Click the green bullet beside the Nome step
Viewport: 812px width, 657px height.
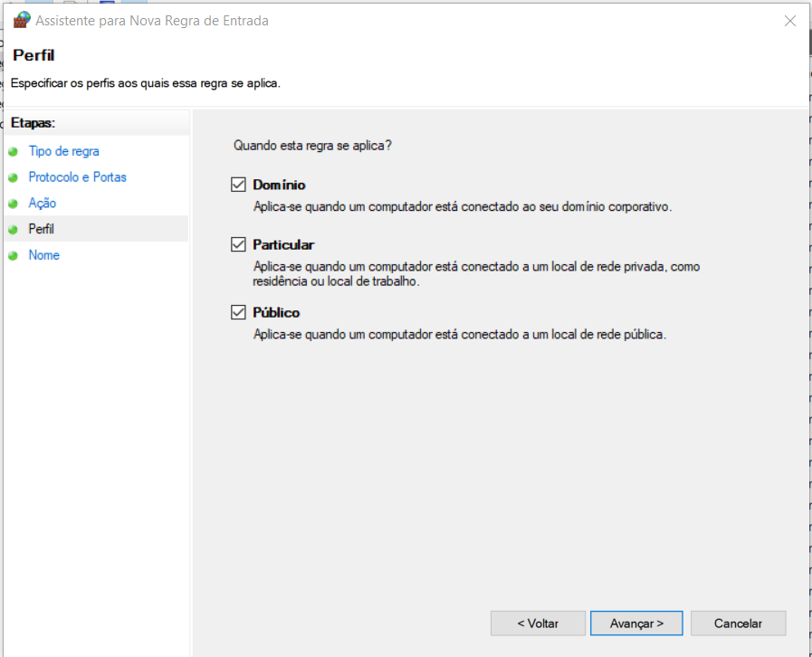tap(13, 256)
